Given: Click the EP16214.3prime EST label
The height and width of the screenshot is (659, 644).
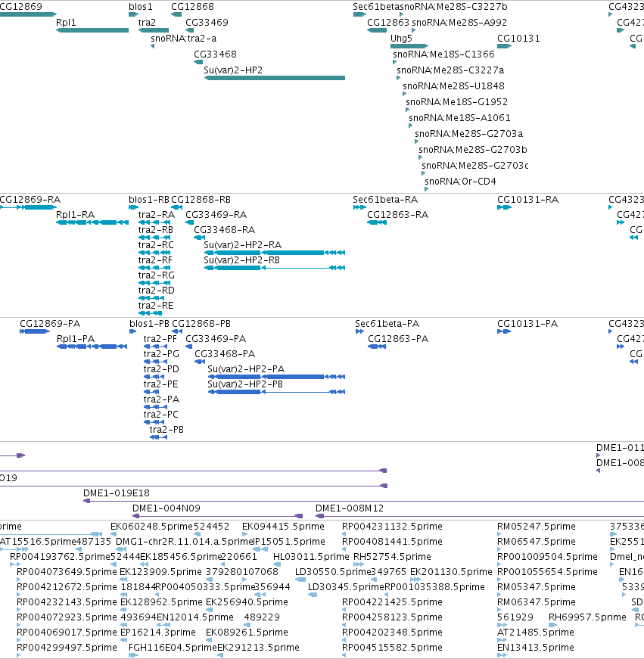Looking at the screenshot, I should click(158, 633).
